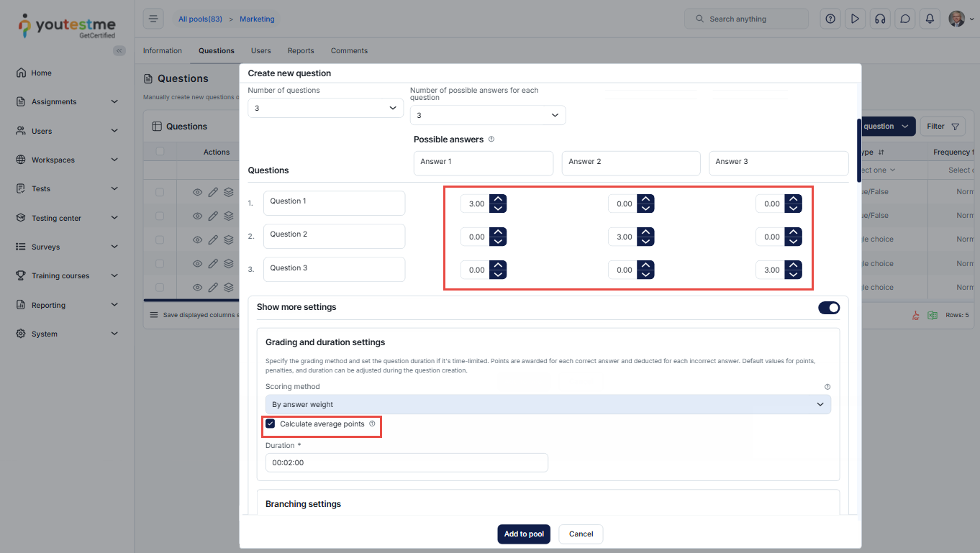Click the view eye icon in first row

tap(197, 192)
